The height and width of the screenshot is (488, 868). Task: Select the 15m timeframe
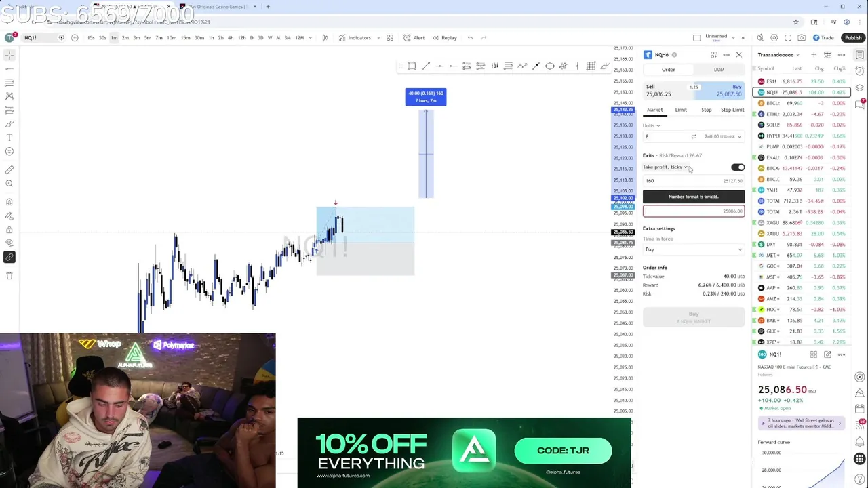185,38
